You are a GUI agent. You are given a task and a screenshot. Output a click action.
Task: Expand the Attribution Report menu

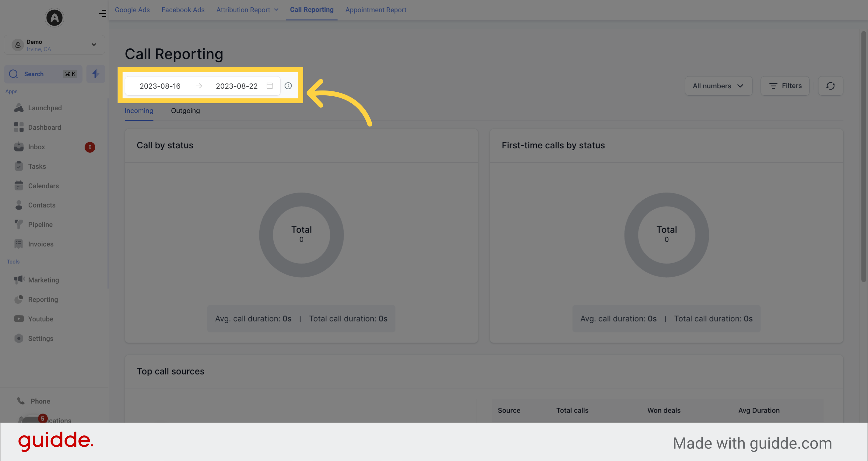pos(247,10)
